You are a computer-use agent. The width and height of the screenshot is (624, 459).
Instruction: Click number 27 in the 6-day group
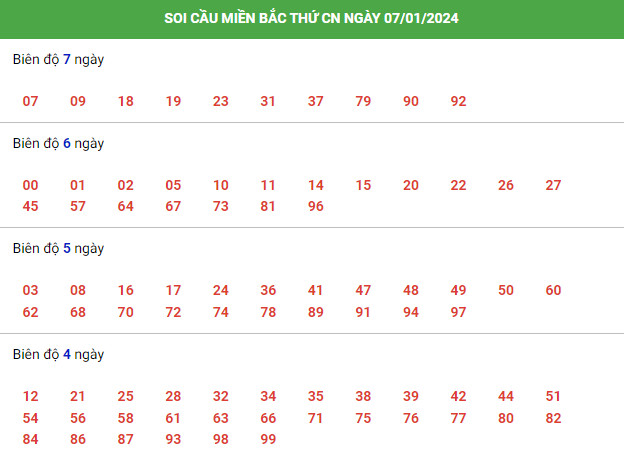pyautogui.click(x=553, y=185)
